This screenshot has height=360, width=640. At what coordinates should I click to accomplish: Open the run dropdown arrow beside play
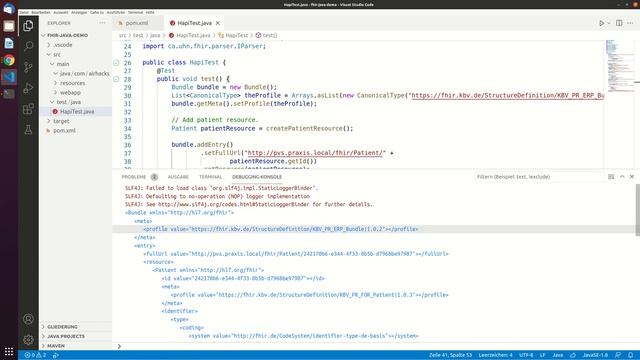[609, 23]
